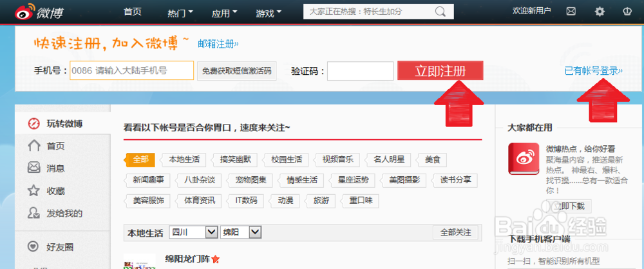This screenshot has height=269, width=644.
Task: Select the 星座运势 category tag
Action: coord(353,180)
